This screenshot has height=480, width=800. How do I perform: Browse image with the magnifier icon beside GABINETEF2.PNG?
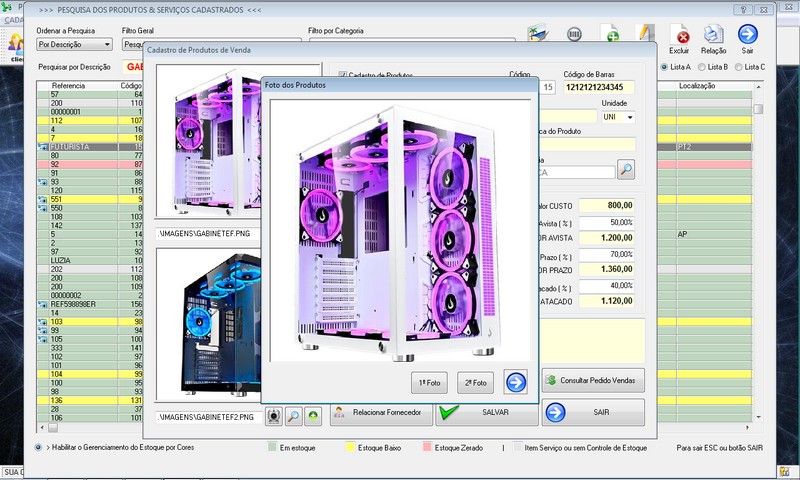293,416
